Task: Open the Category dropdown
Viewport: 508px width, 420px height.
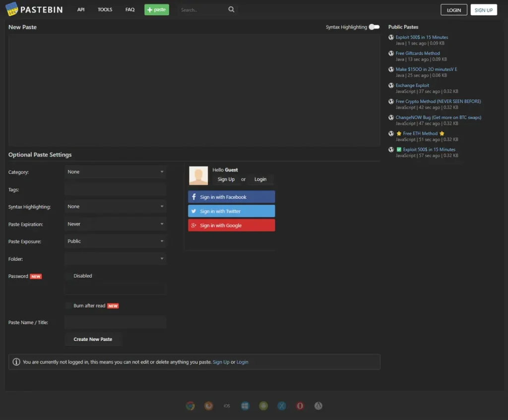Action: pos(115,172)
